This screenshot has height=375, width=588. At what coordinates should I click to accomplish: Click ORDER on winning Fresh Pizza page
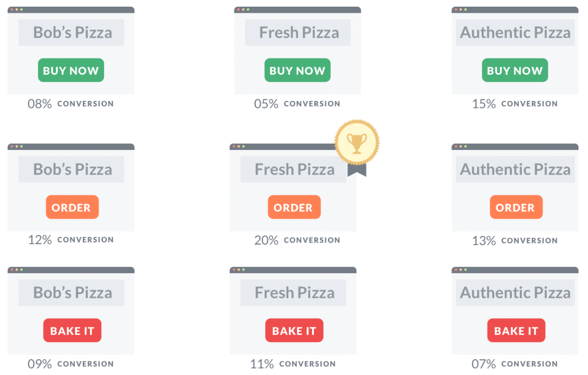click(294, 207)
